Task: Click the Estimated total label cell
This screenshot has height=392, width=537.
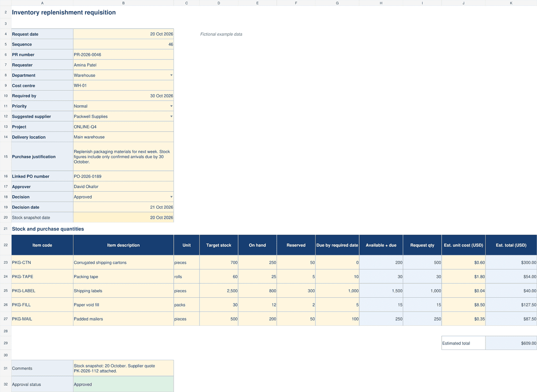Action: click(x=464, y=343)
